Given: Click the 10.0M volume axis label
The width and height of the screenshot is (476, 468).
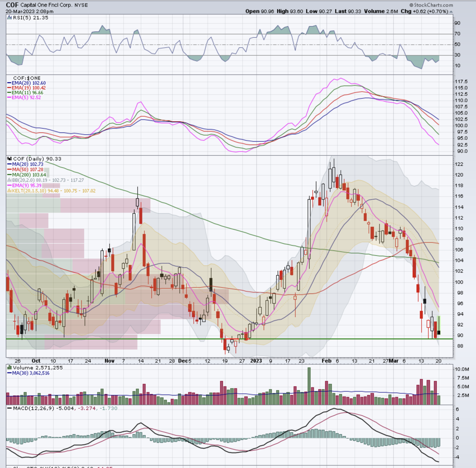Looking at the screenshot, I should point(462,369).
